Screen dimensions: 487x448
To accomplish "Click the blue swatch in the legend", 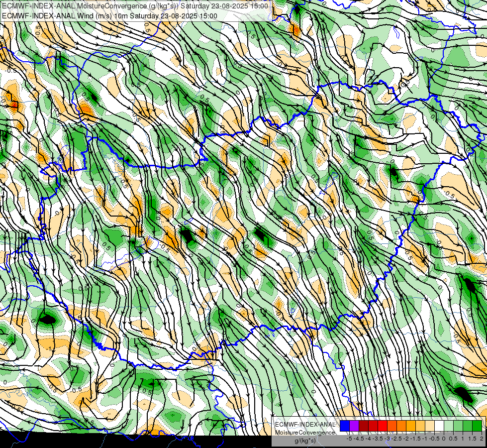I will (345, 426).
